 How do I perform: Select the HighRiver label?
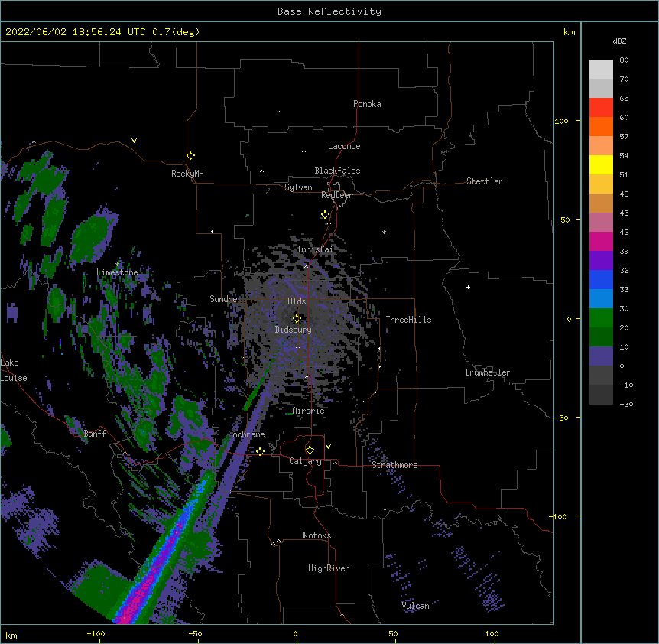tap(329, 568)
